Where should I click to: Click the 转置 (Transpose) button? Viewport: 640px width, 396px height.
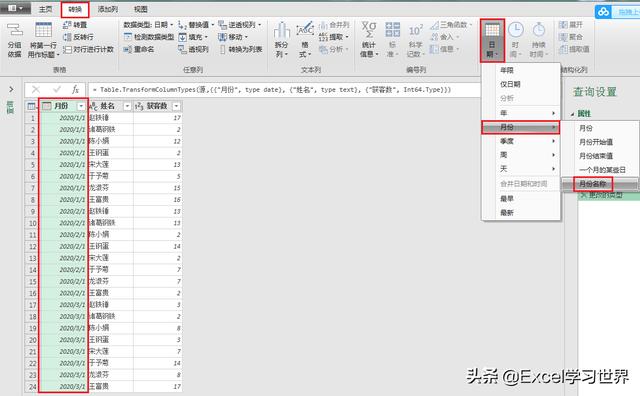[75, 25]
